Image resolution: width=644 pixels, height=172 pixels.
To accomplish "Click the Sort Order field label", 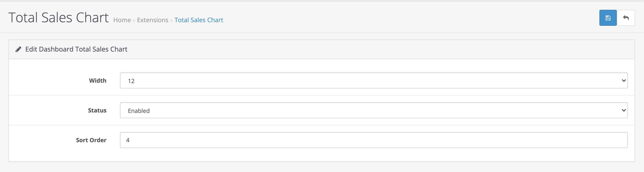I will pos(91,140).
